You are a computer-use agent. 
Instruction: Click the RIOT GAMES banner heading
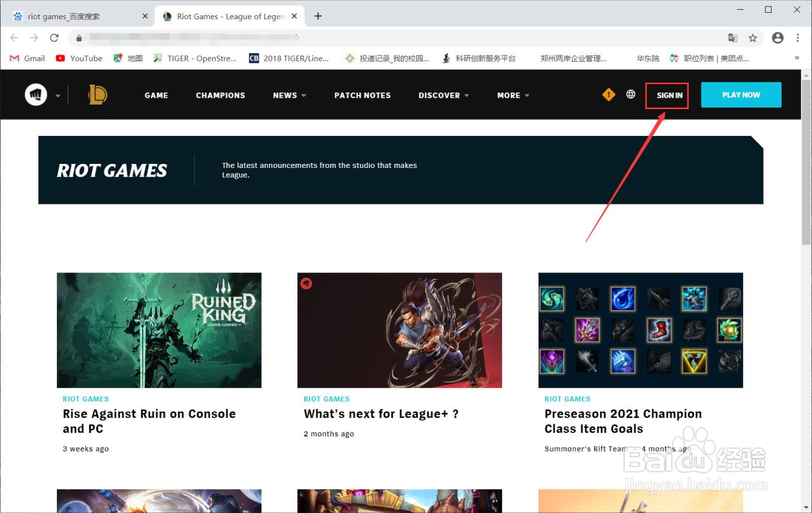(112, 170)
